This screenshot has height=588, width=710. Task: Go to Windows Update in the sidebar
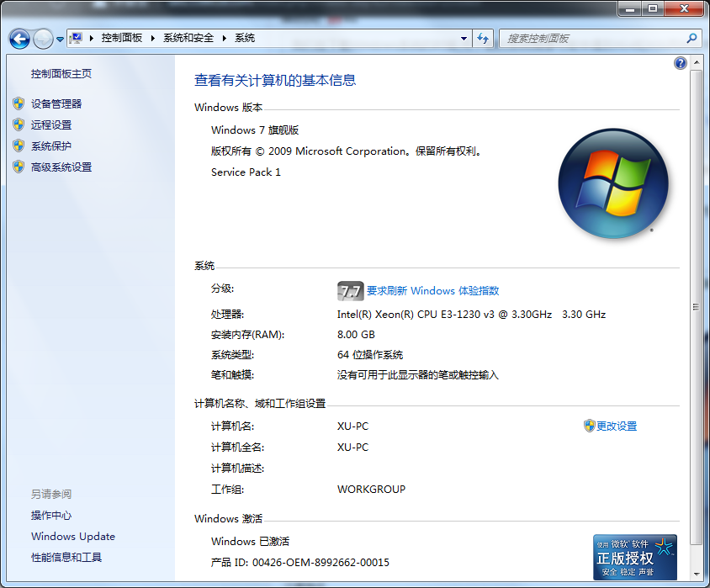pyautogui.click(x=73, y=537)
